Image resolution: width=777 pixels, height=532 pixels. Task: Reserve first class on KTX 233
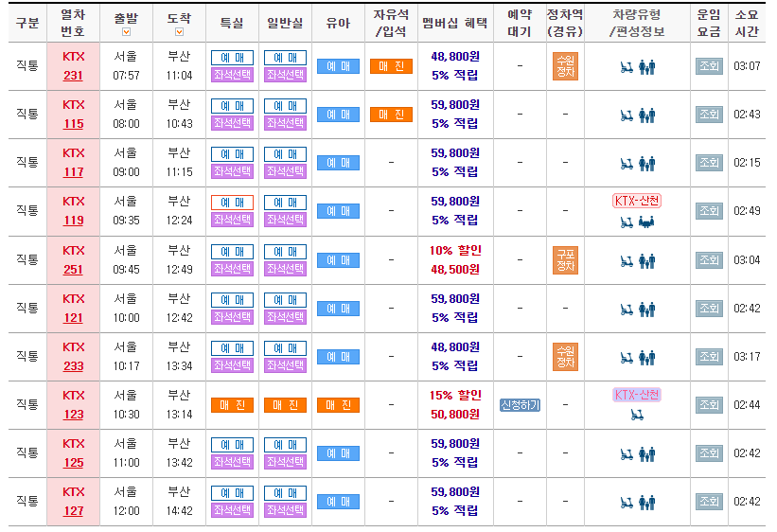tap(233, 348)
